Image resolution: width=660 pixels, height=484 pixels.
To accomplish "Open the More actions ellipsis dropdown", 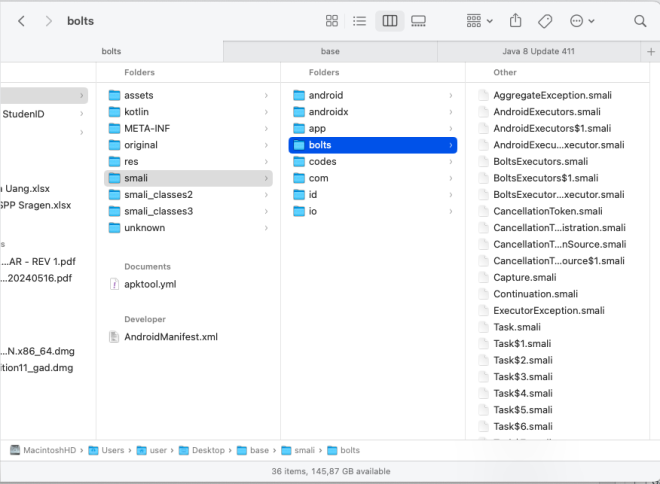I will tap(581, 21).
